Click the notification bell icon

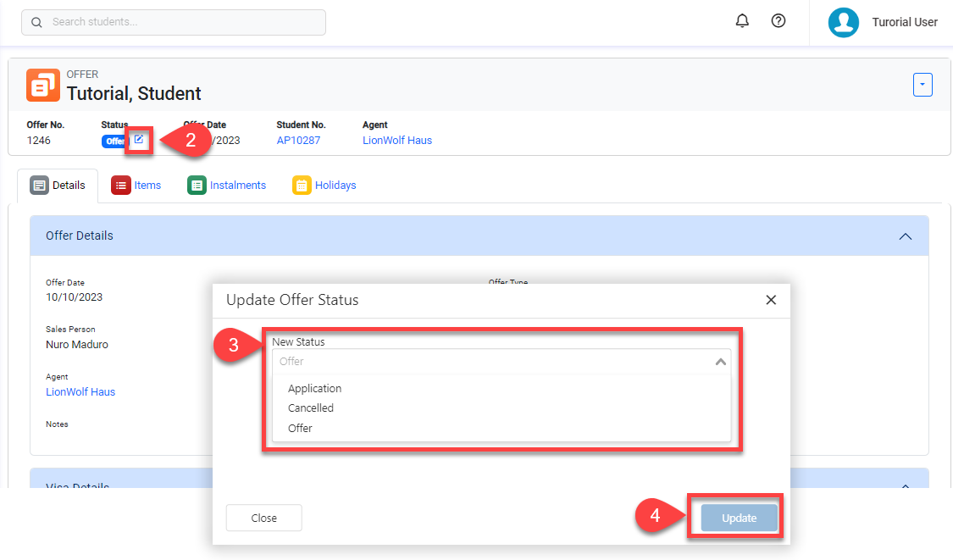point(742,21)
